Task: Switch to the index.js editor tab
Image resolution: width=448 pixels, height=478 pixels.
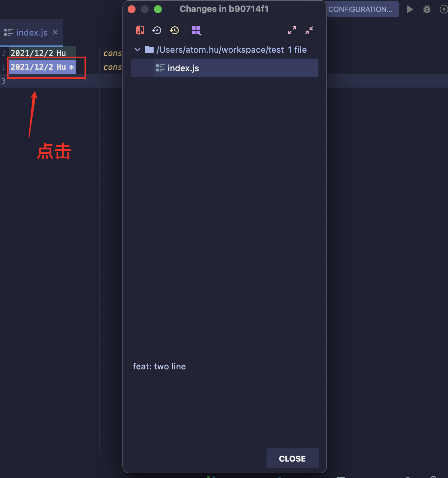Action: [x=30, y=32]
